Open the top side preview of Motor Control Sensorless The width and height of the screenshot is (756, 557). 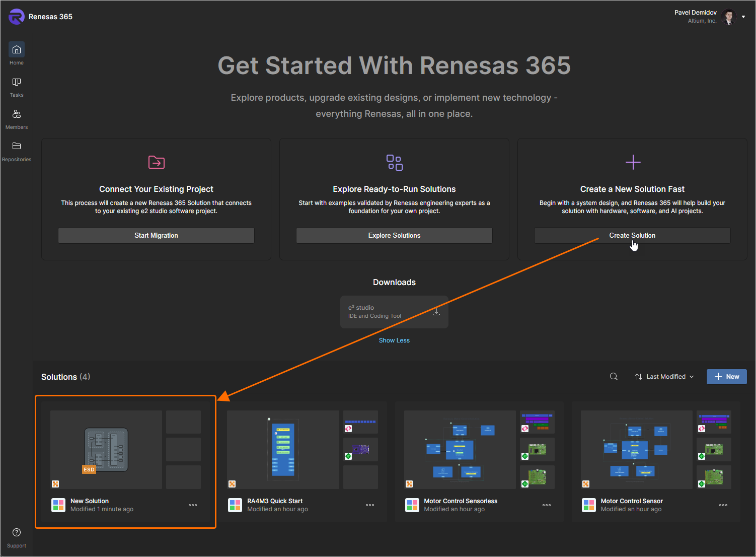pos(537,422)
